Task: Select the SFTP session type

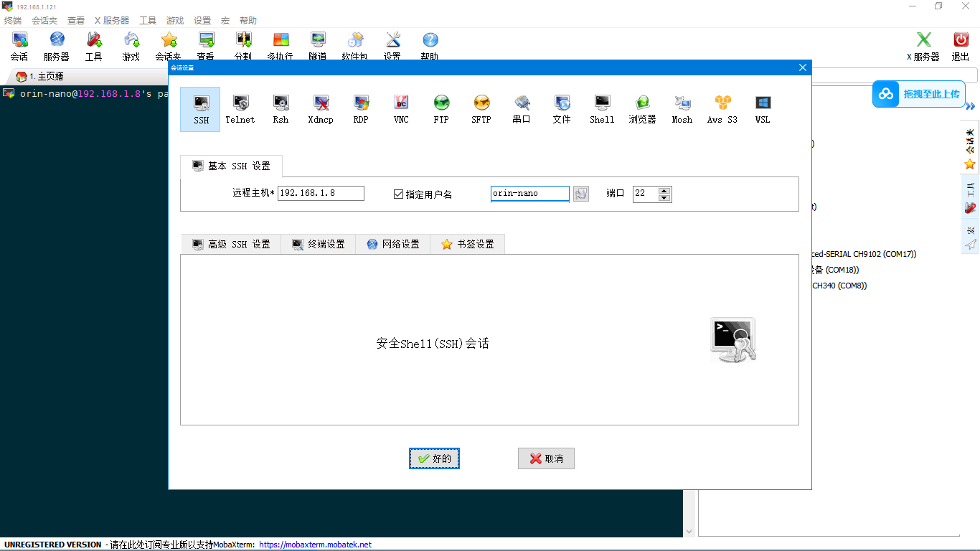Action: coord(481,109)
